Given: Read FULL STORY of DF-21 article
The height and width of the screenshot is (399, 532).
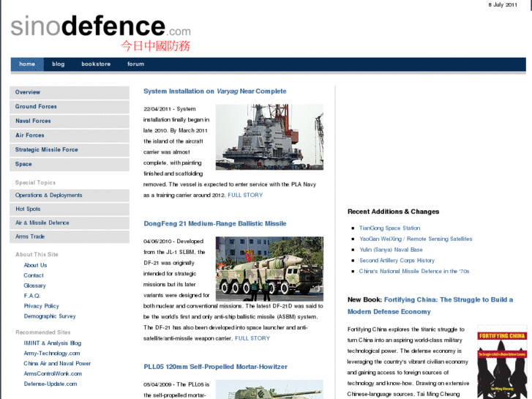Looking at the screenshot, I should [x=252, y=338].
